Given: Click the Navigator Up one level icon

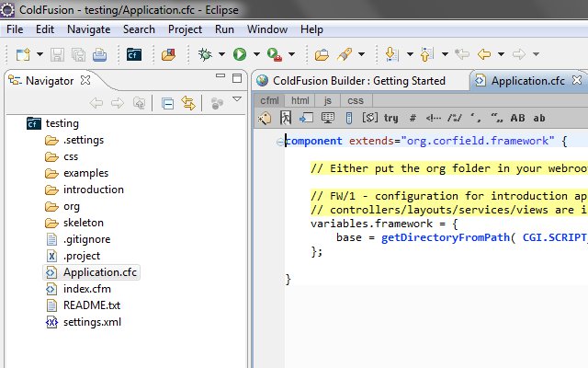Looking at the screenshot, I should tap(139, 103).
